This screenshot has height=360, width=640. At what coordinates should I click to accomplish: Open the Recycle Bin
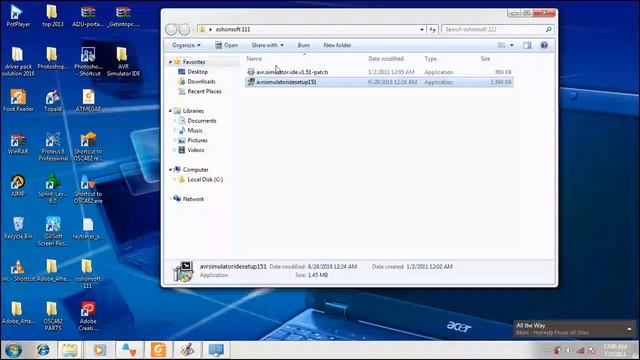[x=18, y=228]
